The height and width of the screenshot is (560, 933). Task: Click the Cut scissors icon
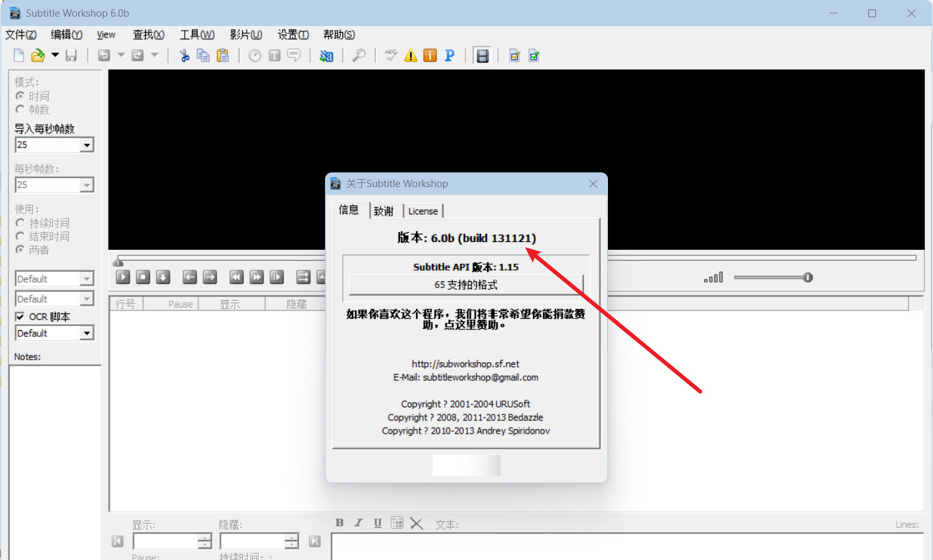tap(185, 55)
